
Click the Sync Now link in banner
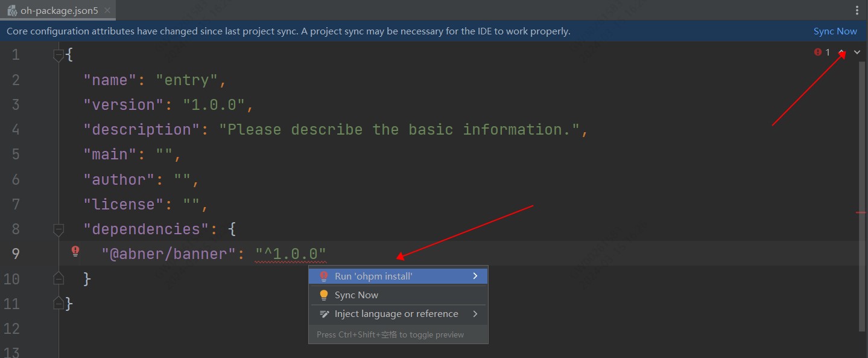click(x=835, y=31)
